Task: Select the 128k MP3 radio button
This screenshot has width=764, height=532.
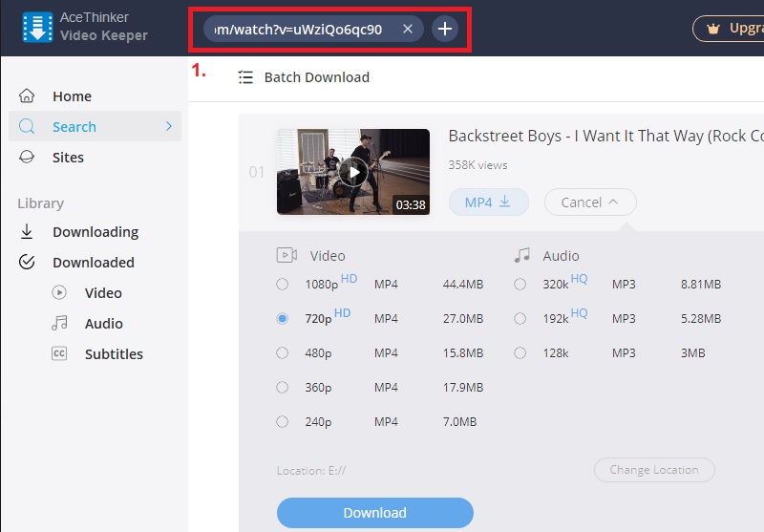Action: [x=520, y=352]
